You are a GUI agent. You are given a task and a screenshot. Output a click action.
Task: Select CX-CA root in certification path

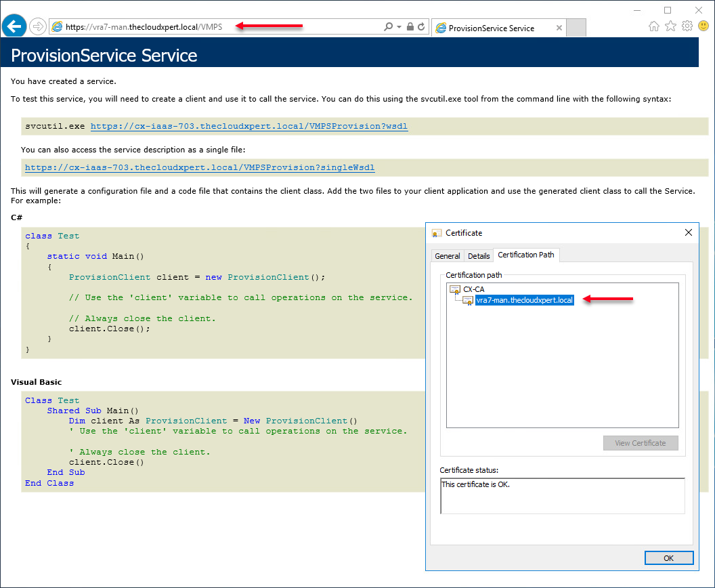click(x=473, y=289)
